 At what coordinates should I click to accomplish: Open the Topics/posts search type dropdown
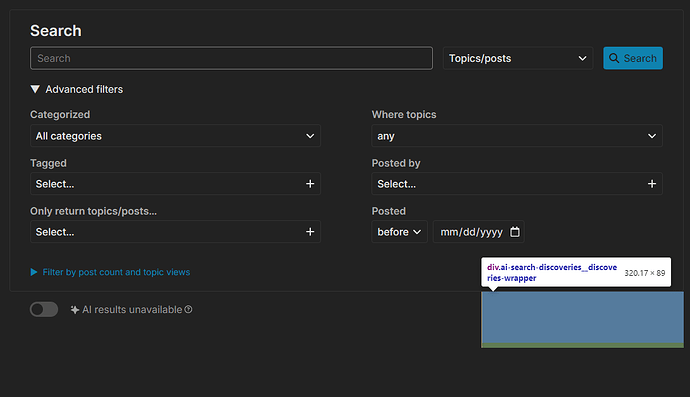pos(518,58)
